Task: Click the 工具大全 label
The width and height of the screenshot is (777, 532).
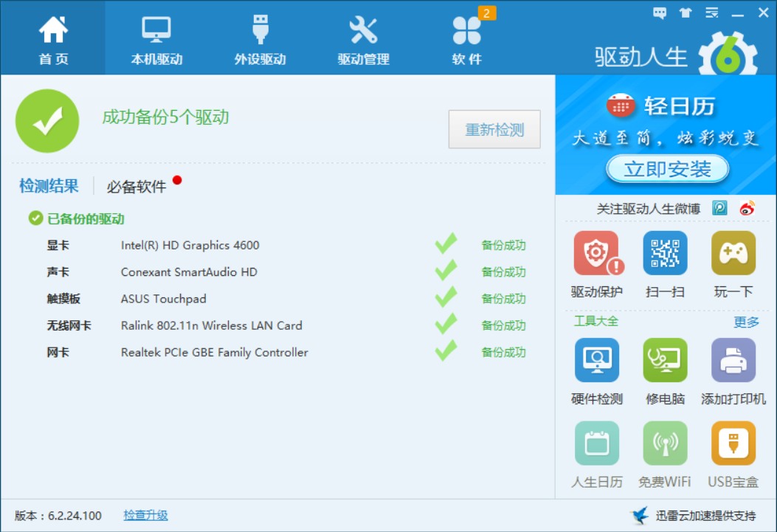Action: pos(596,321)
